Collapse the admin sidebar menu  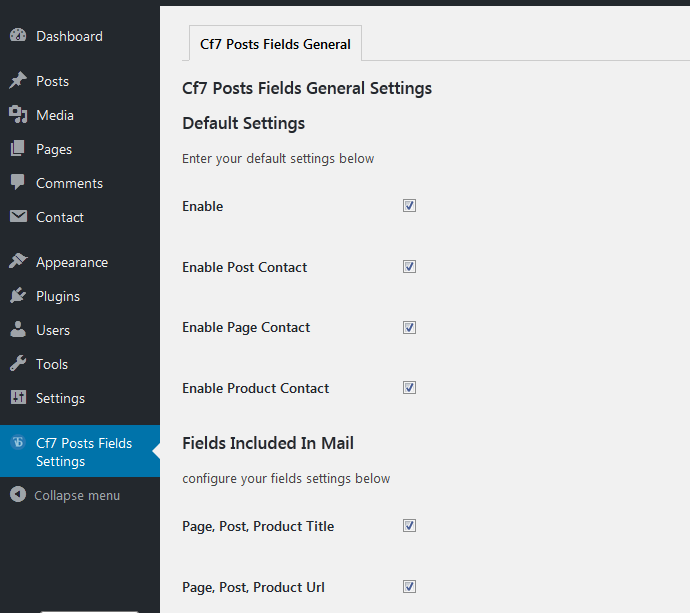tap(65, 495)
